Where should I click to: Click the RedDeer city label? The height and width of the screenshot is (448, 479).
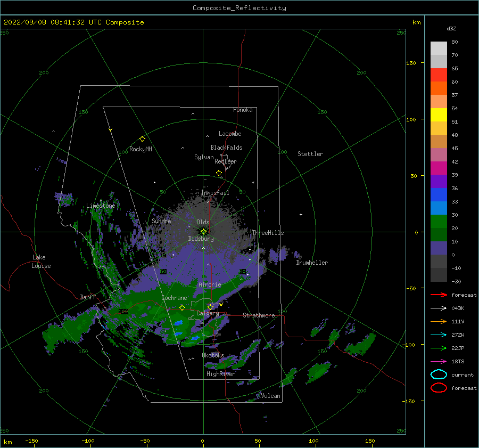point(226,161)
